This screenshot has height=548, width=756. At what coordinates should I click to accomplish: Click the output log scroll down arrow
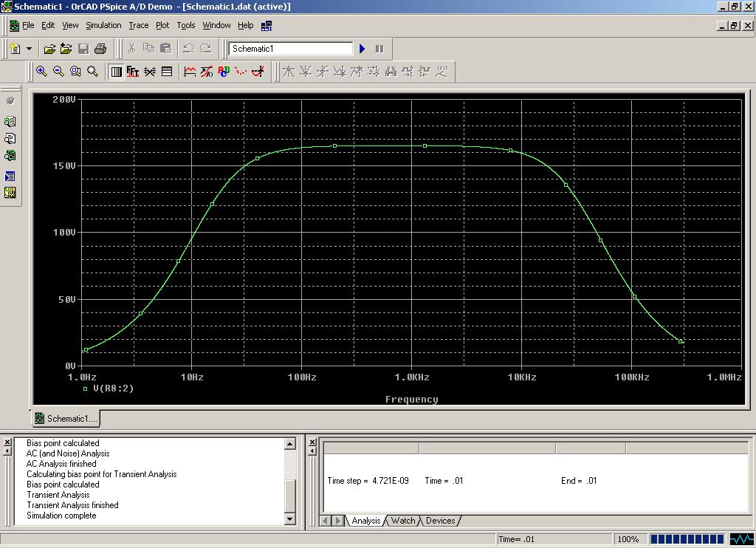[289, 519]
